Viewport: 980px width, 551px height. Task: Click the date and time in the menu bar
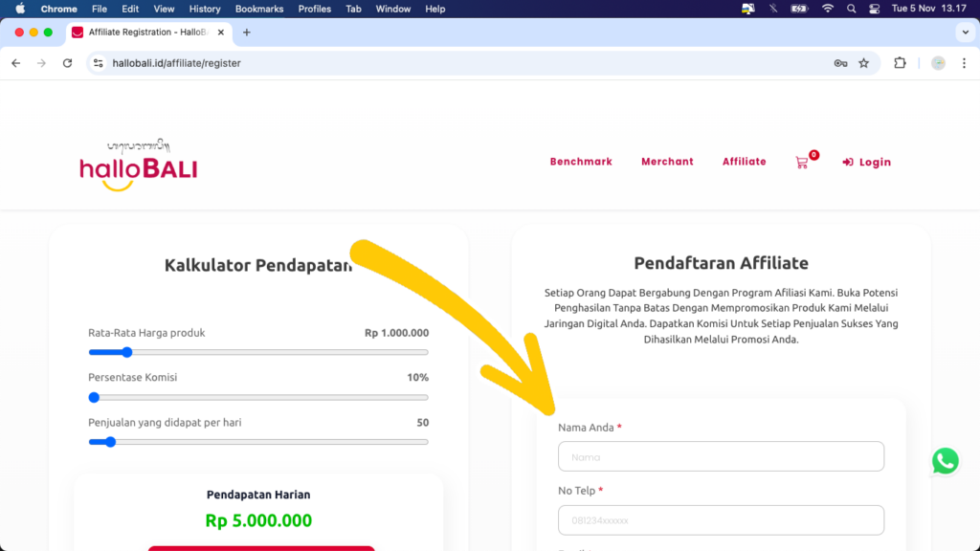click(x=928, y=9)
